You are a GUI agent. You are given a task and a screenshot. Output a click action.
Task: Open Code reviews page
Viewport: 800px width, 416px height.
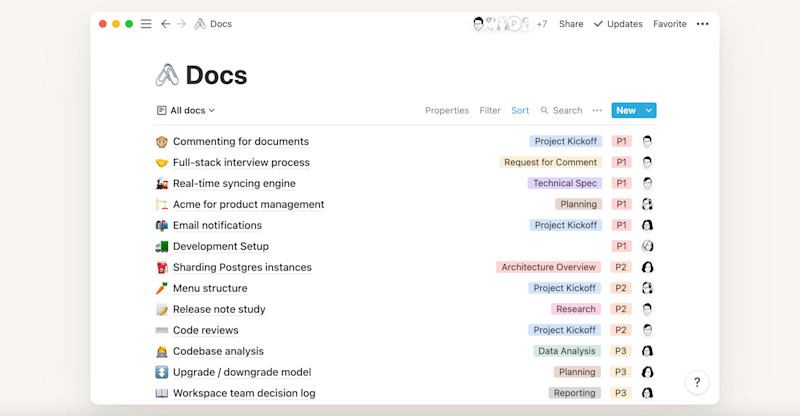(206, 330)
